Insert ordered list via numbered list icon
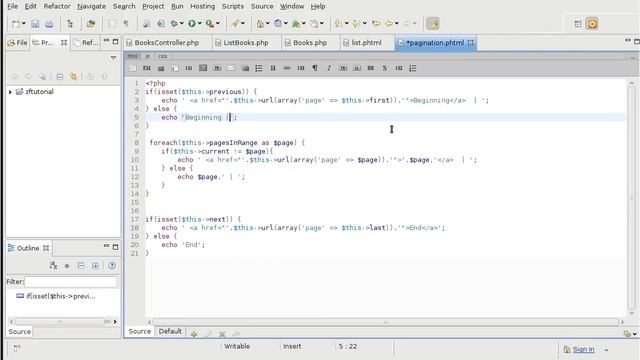The width and height of the screenshot is (640, 360). click(x=413, y=68)
